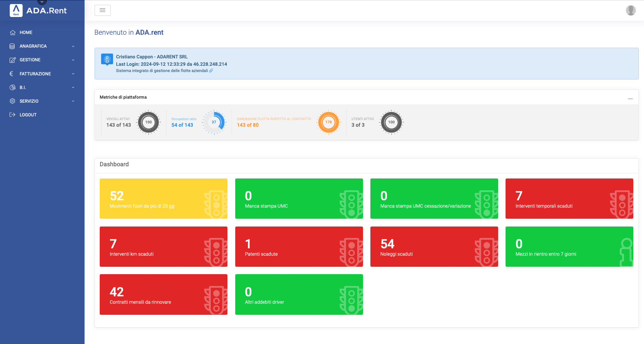
Task: Open the B.I. sidebar menu
Action: pos(23,88)
